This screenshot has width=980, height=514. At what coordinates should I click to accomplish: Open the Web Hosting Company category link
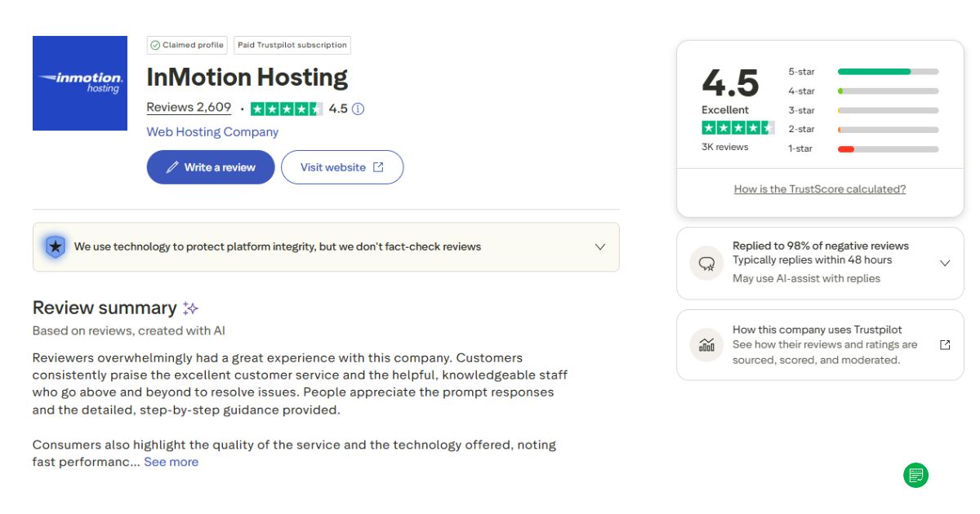pyautogui.click(x=212, y=131)
